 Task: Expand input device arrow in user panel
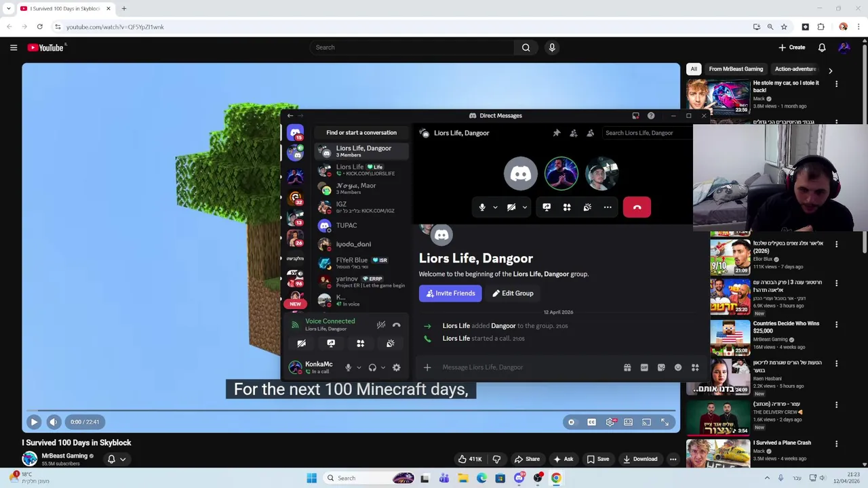click(359, 367)
